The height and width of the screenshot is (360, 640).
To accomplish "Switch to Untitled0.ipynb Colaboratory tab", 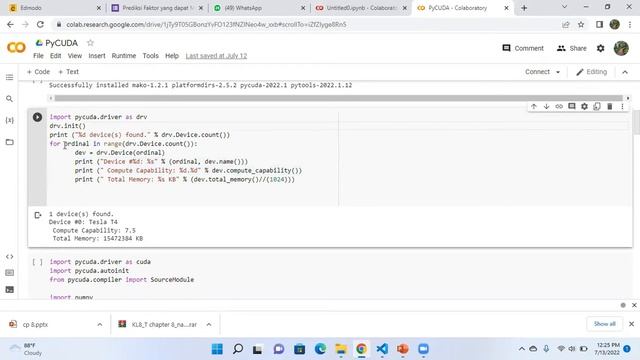I will click(x=361, y=8).
